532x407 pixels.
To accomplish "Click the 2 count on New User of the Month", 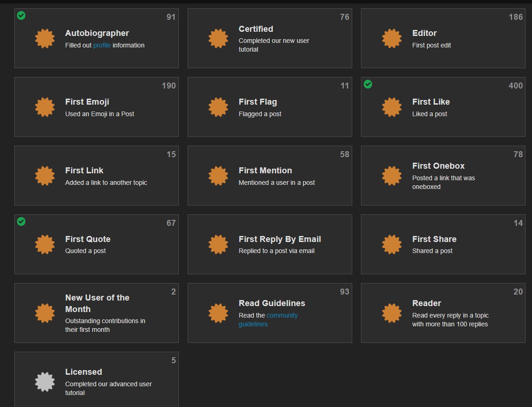I will click(173, 292).
